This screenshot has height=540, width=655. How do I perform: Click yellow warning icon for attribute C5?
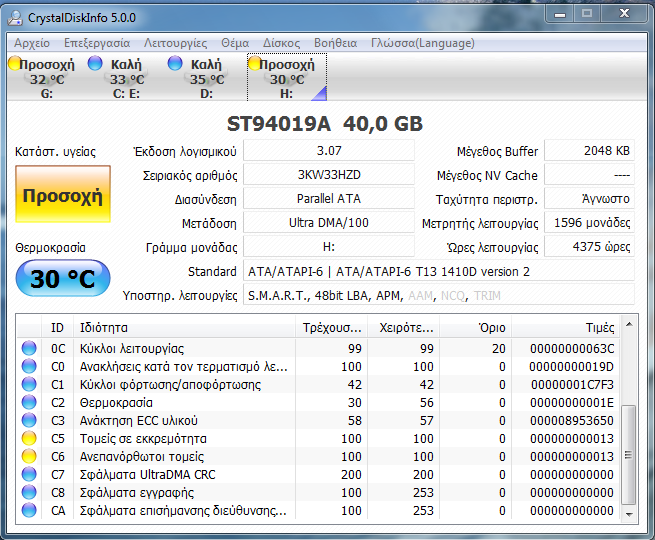pyautogui.click(x=29, y=438)
